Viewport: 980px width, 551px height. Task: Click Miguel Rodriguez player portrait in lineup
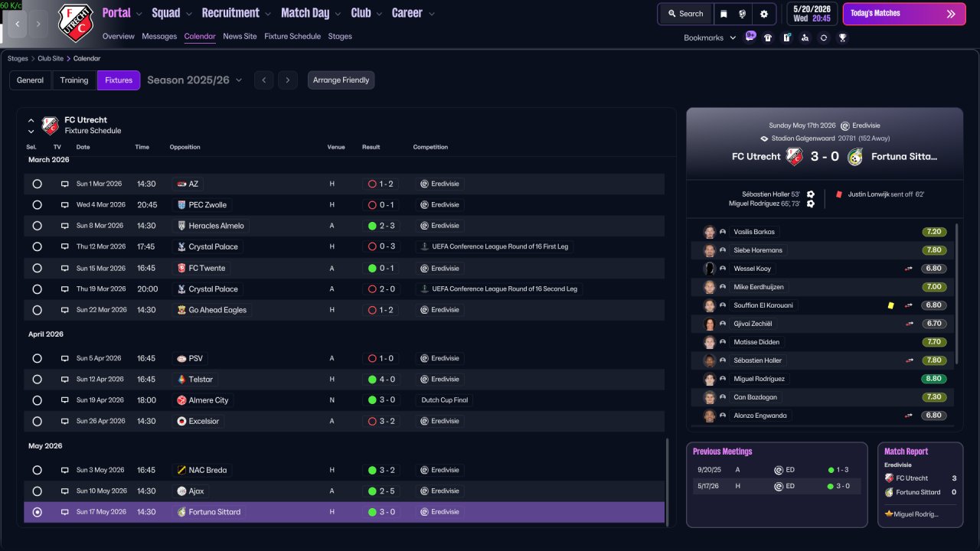[710, 379]
